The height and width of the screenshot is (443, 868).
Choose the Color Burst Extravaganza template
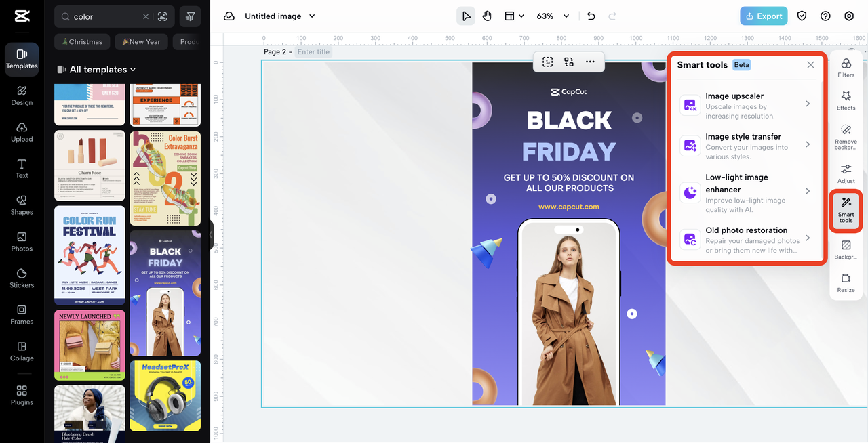click(x=165, y=179)
